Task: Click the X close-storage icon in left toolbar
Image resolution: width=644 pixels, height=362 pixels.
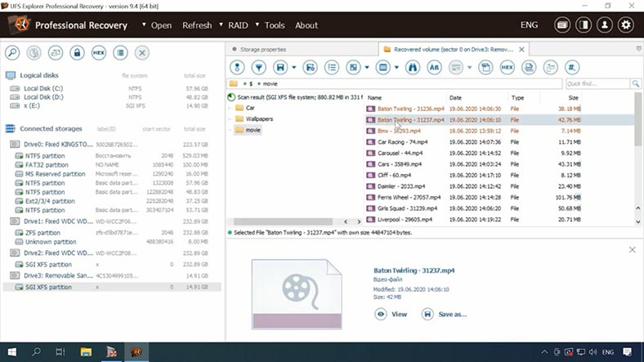Action: [142, 52]
